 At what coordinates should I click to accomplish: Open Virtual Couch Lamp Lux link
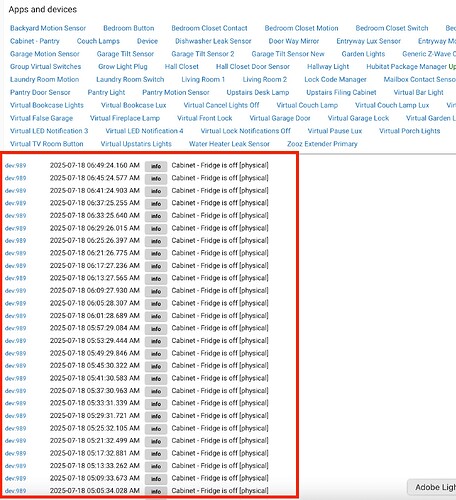[392, 105]
